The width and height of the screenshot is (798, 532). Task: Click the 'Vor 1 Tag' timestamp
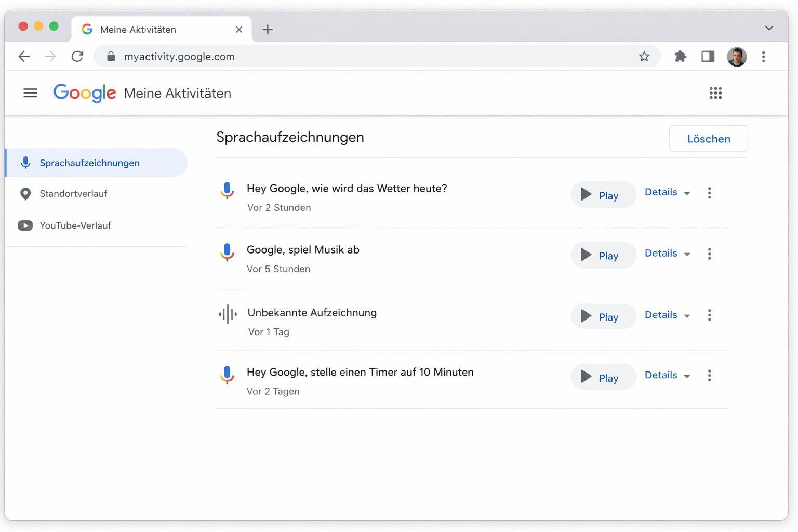point(269,332)
